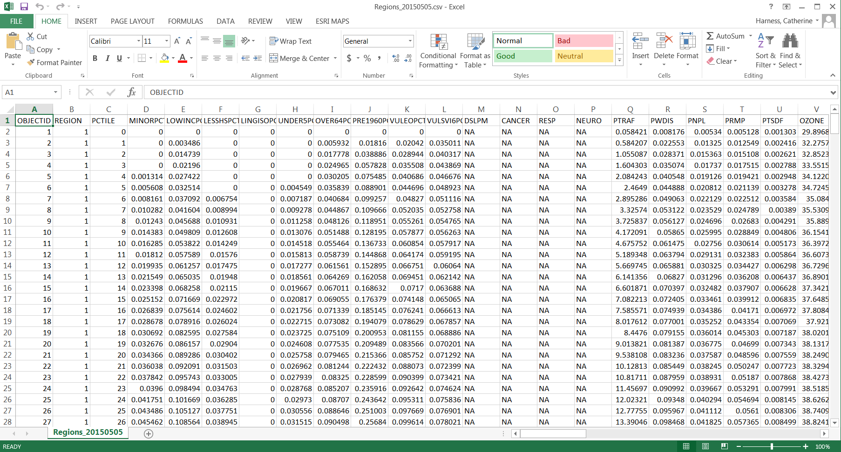This screenshot has height=452, width=841.
Task: Click the Insert Function fx icon
Action: pos(131,92)
